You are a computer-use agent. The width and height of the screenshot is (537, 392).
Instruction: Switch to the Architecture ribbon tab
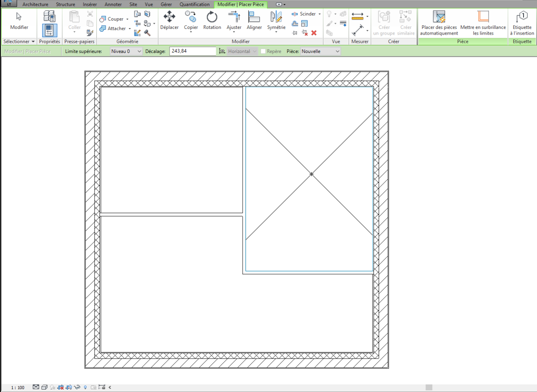coord(35,4)
